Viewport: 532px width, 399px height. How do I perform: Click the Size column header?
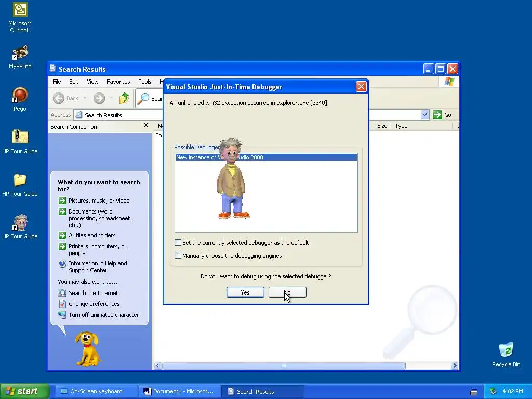382,126
